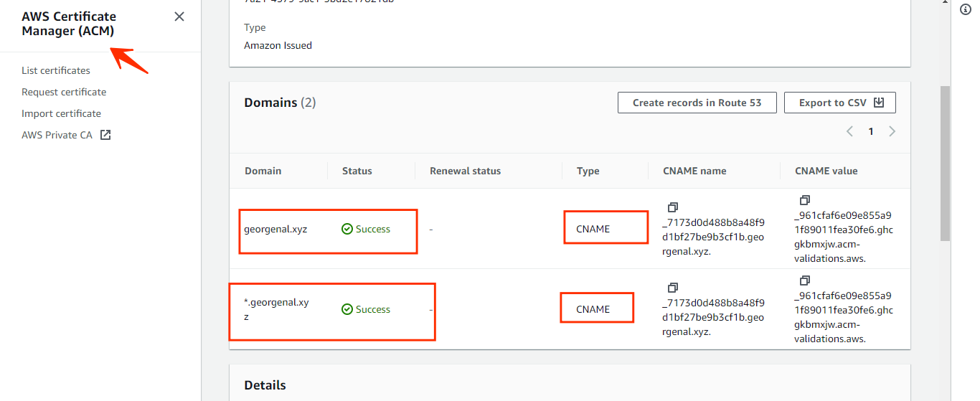Click the AWS Certificate Manager (ACM) title
The width and height of the screenshot is (980, 401).
69,24
